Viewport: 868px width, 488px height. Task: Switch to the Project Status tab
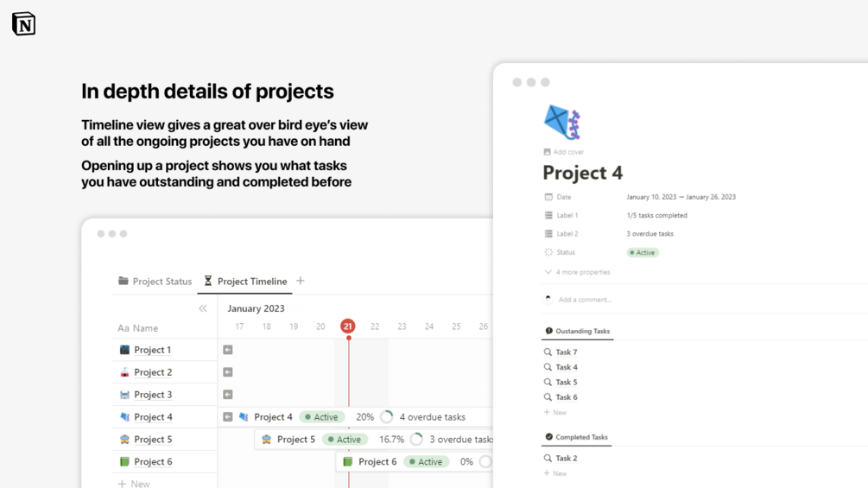tap(155, 281)
